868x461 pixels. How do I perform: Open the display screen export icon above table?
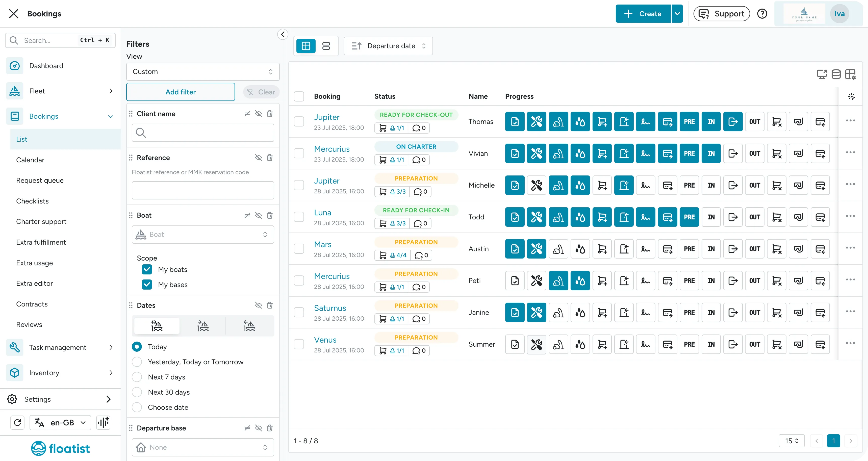pos(822,74)
